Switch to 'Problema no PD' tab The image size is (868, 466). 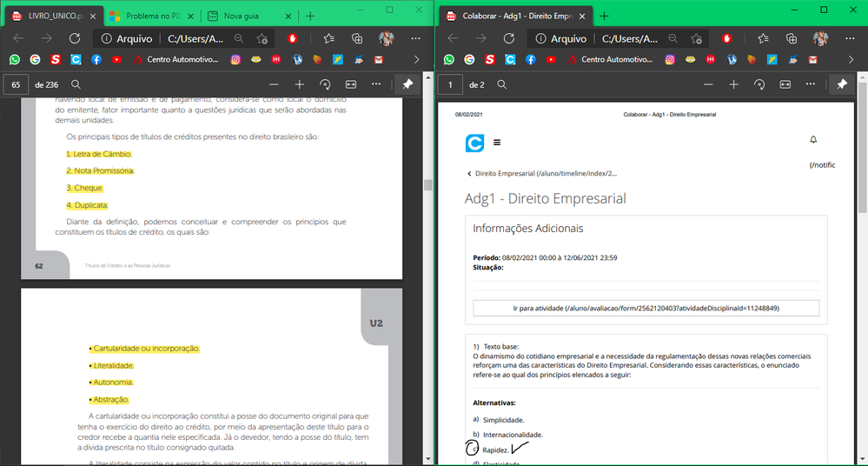(150, 16)
